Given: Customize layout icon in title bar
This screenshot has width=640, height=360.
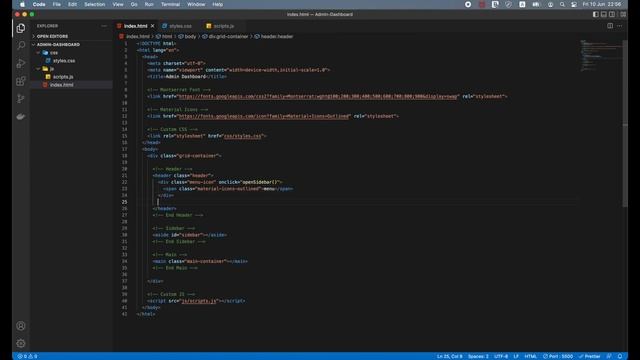Looking at the screenshot, I should [x=623, y=14].
